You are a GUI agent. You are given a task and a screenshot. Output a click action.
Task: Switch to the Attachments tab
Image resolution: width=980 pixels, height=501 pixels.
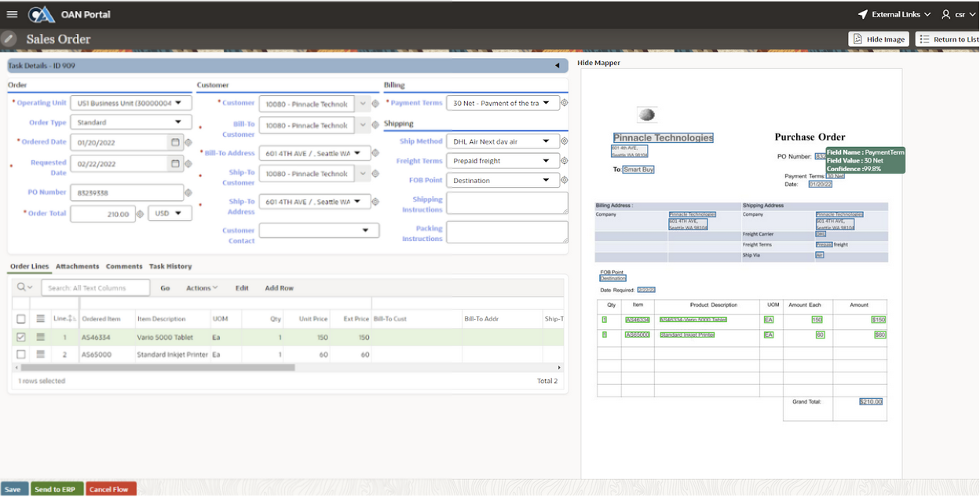[77, 266]
